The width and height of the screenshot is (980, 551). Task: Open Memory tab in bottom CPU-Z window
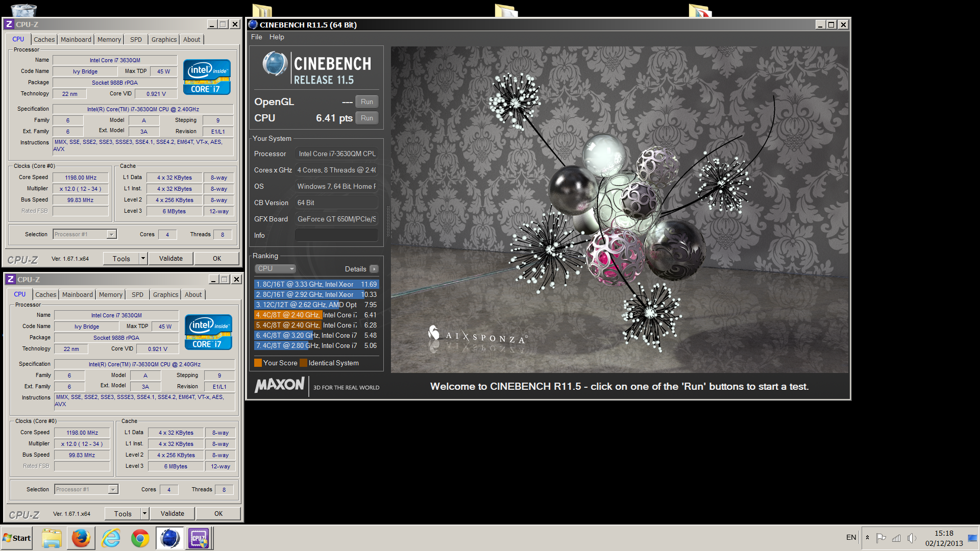tap(110, 294)
